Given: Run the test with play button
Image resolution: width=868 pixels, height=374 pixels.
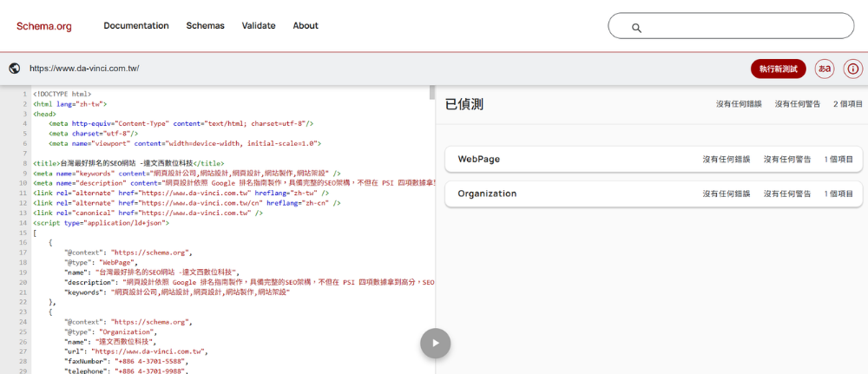Looking at the screenshot, I should pyautogui.click(x=435, y=344).
